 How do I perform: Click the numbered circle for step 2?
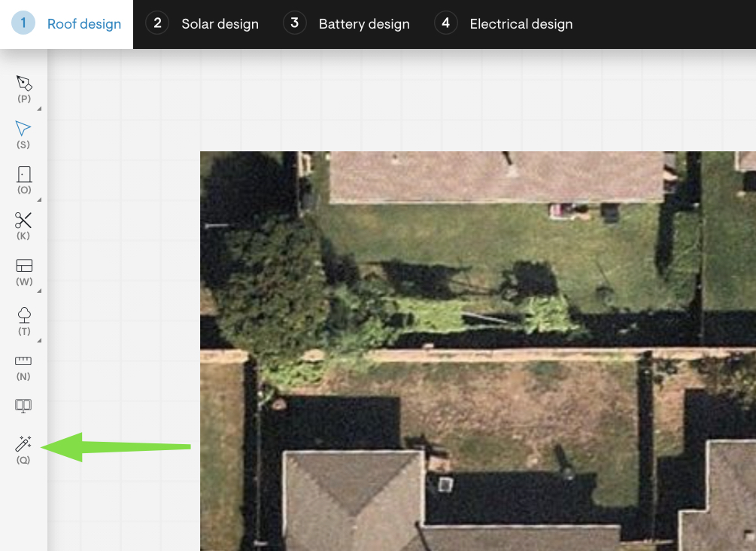pos(156,23)
